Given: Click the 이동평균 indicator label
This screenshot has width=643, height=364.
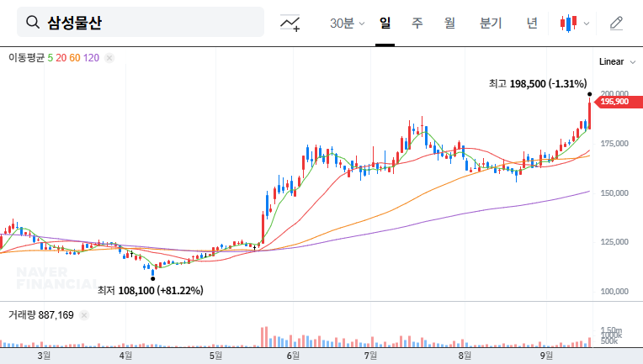Looking at the screenshot, I should (26, 58).
